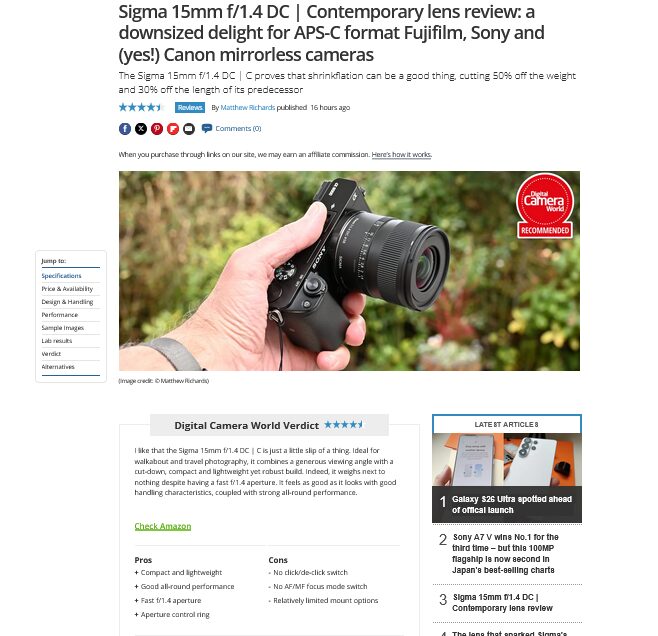Share the article on X
Viewport: 658px width, 636px height.
pyautogui.click(x=141, y=129)
